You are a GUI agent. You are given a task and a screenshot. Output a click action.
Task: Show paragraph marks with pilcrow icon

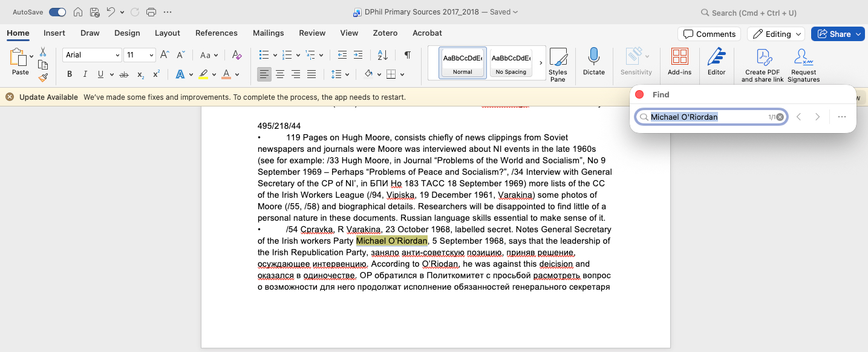(x=408, y=55)
